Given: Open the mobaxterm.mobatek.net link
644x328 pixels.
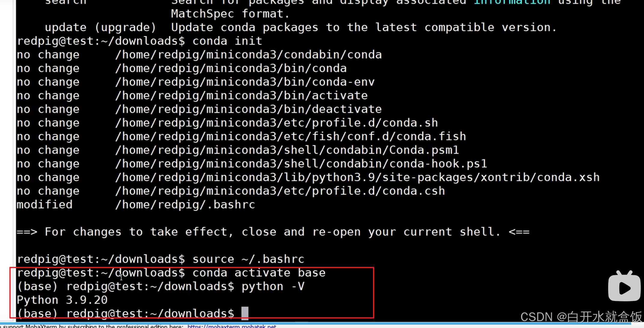Looking at the screenshot, I should (231, 326).
